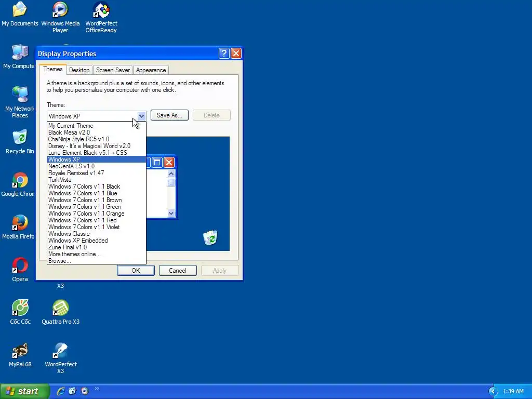Open Quattro Pro X3 shortcut

pos(60,312)
